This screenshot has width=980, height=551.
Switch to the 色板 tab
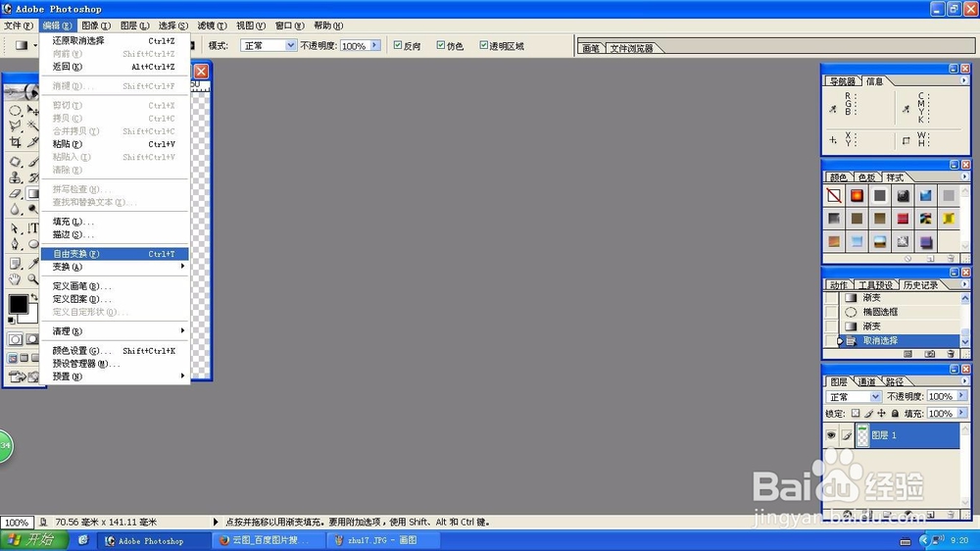866,177
